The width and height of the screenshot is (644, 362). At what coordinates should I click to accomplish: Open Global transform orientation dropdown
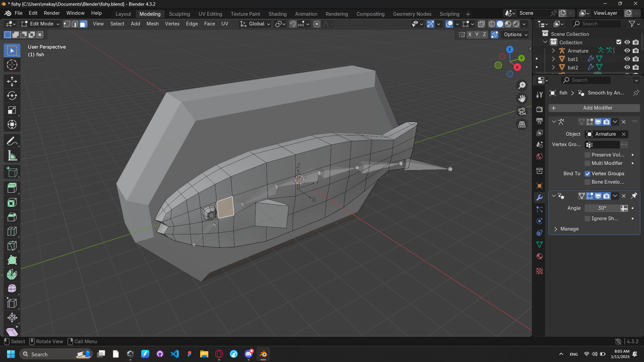[x=255, y=24]
